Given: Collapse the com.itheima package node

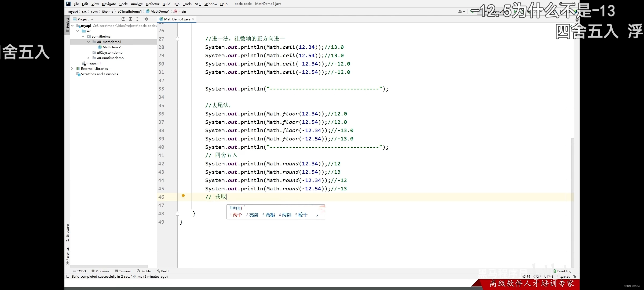Looking at the screenshot, I should pos(83,36).
